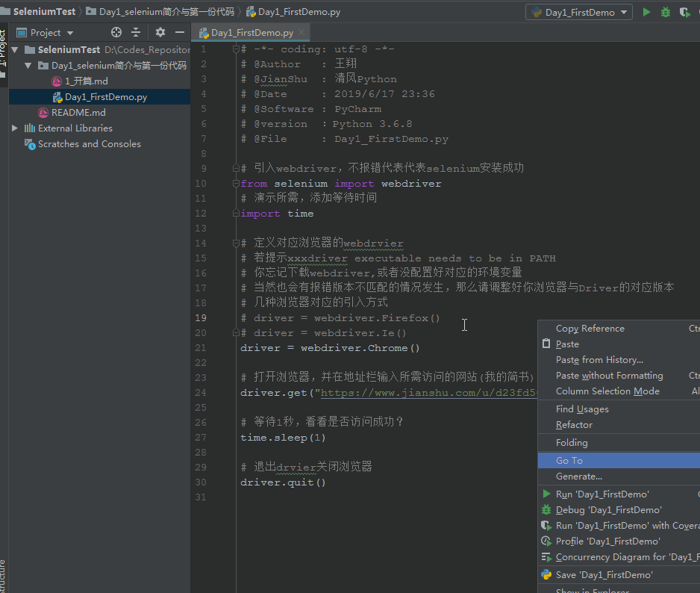Open the Structure tool window side tab
Screen dimensions: 700x593
[3, 576]
